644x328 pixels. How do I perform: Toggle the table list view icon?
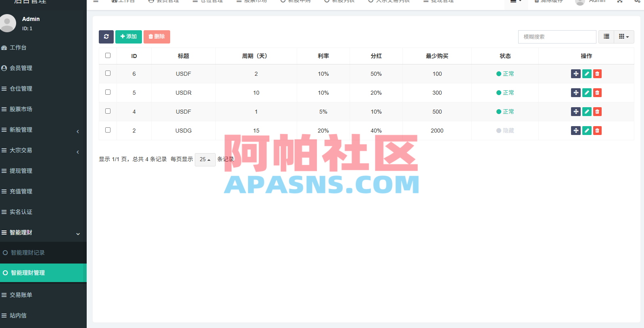click(x=606, y=37)
